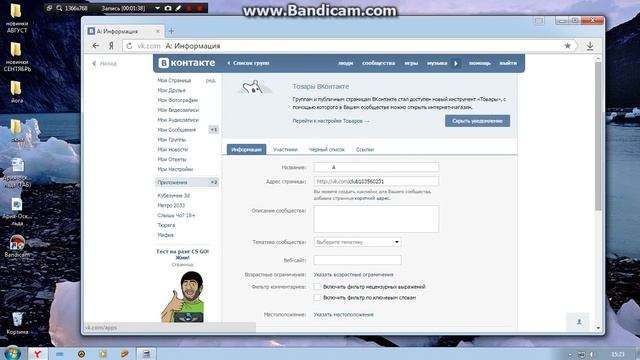Open the 'новинки СЕНТЯБРЬ' desktop folder

coord(16,57)
